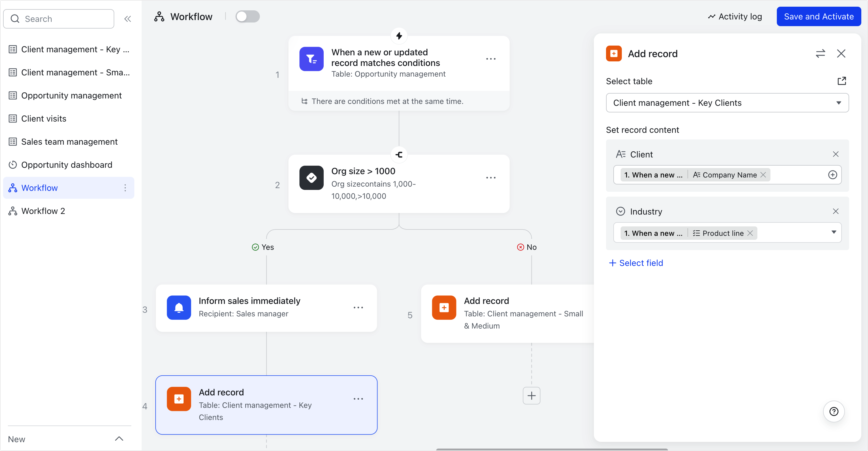Close the Add record panel
This screenshot has width=868, height=451.
pyautogui.click(x=841, y=53)
